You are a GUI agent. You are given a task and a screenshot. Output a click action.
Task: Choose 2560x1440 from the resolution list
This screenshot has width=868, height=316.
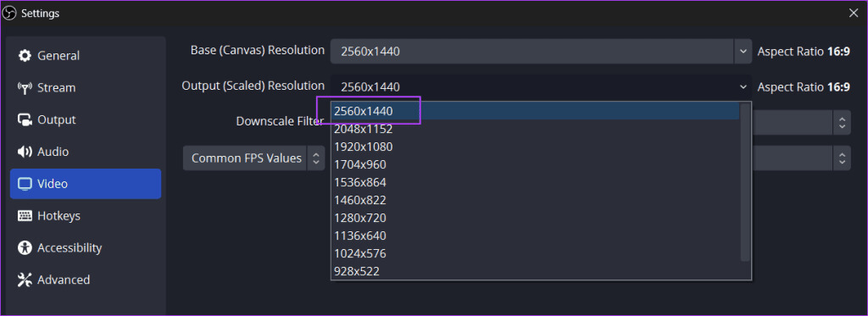[536, 111]
